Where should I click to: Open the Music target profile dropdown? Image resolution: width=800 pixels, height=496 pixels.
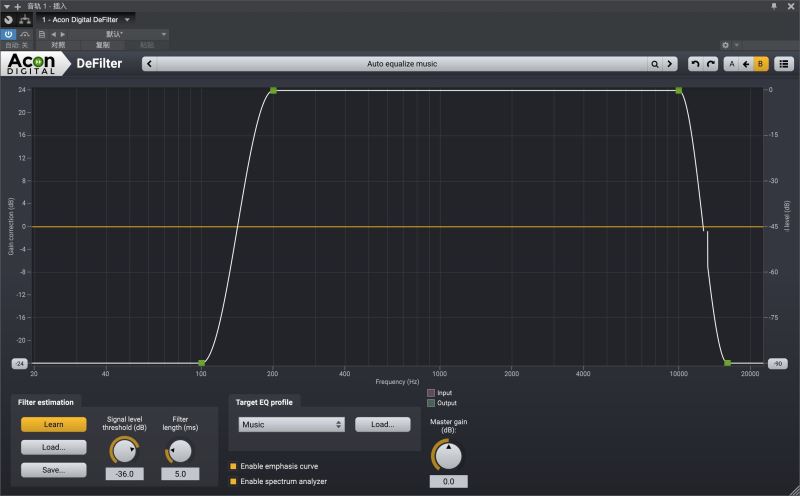(x=291, y=424)
